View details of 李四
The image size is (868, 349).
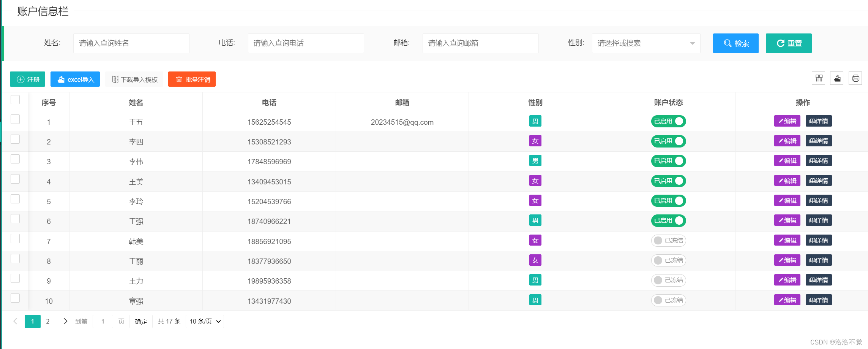point(819,141)
